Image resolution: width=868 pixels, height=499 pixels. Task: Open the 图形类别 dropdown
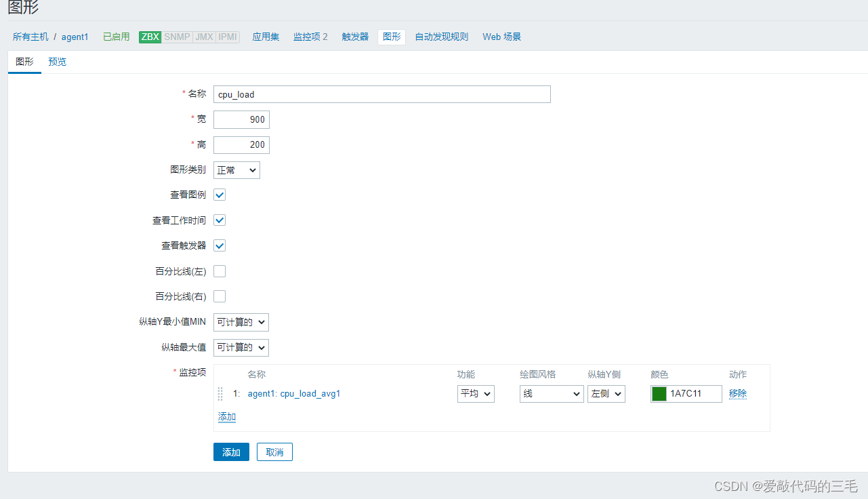pyautogui.click(x=236, y=170)
